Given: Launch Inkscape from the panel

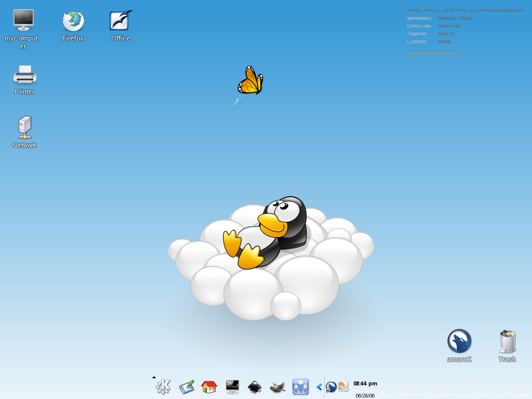Looking at the screenshot, I should pyautogui.click(x=255, y=387).
